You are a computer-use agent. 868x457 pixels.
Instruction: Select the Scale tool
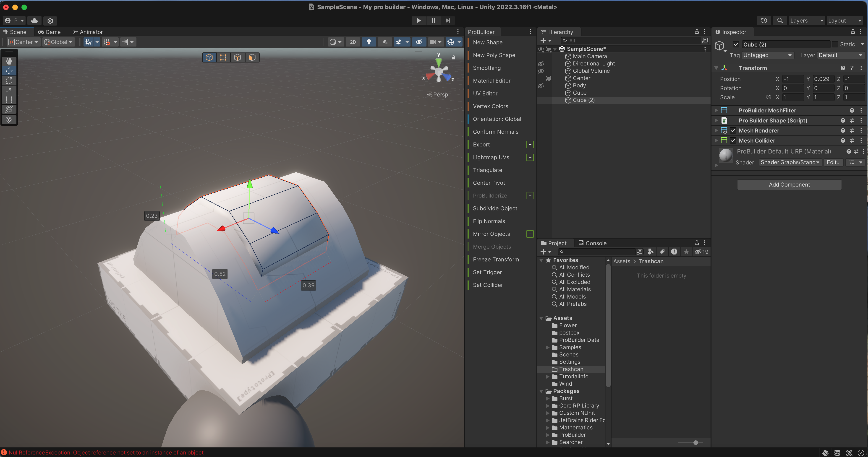click(9, 90)
